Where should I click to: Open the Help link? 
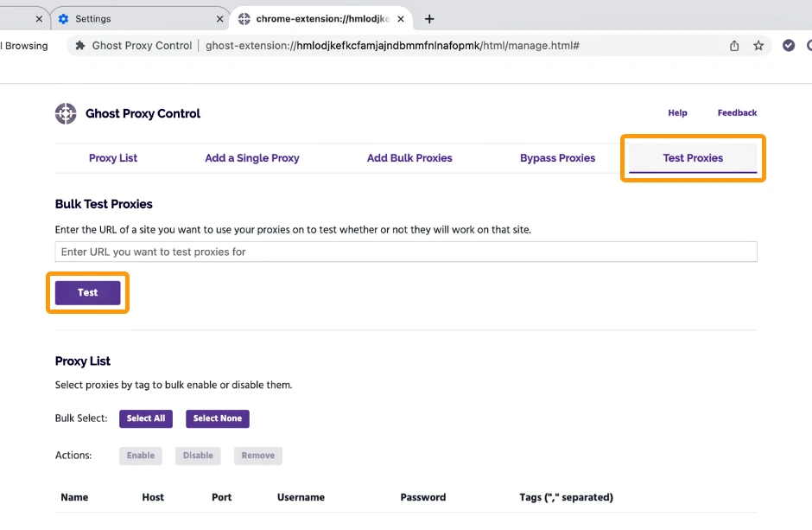click(677, 113)
